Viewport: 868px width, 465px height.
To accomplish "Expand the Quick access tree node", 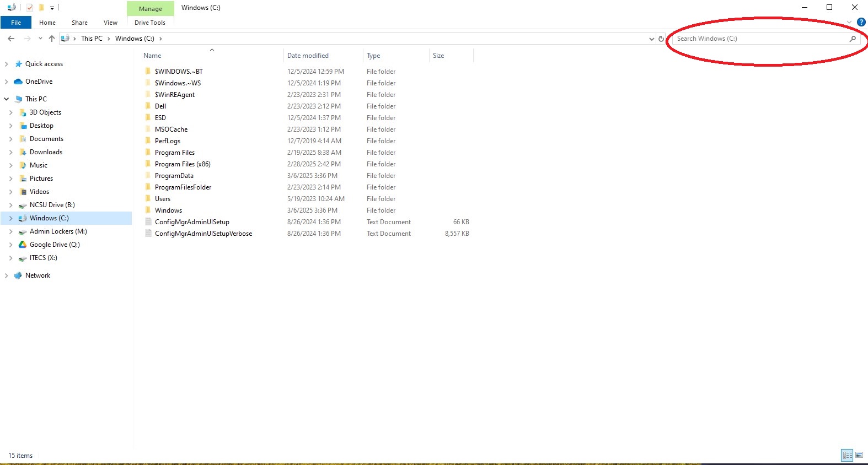I will (x=6, y=64).
